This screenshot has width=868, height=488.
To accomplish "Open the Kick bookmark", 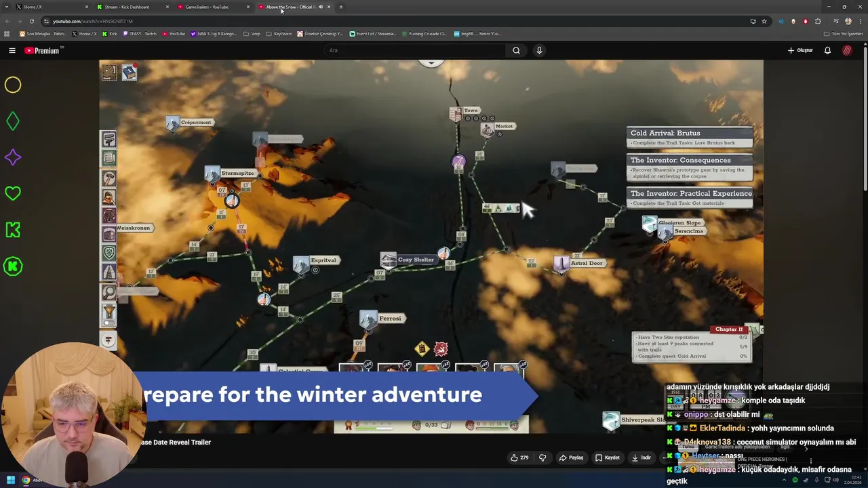I will [x=110, y=33].
